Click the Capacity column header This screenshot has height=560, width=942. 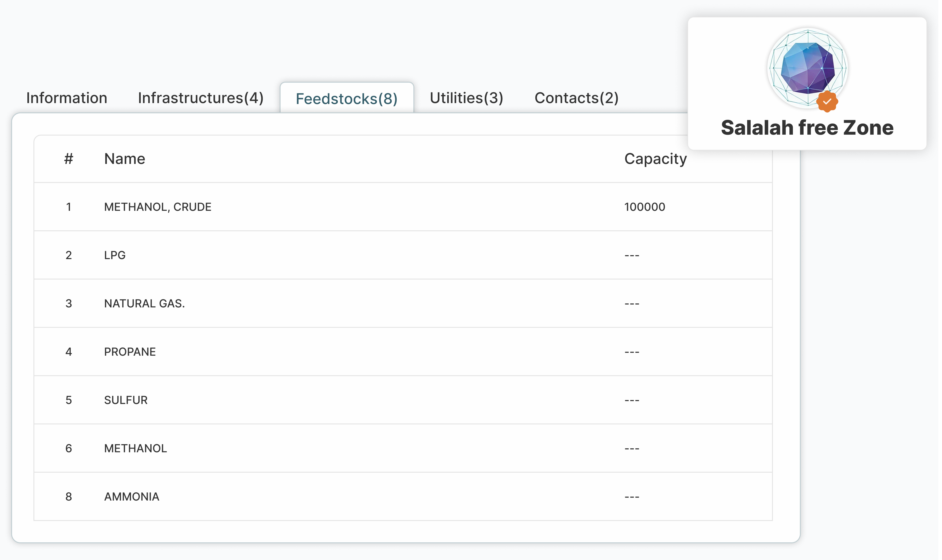(656, 159)
